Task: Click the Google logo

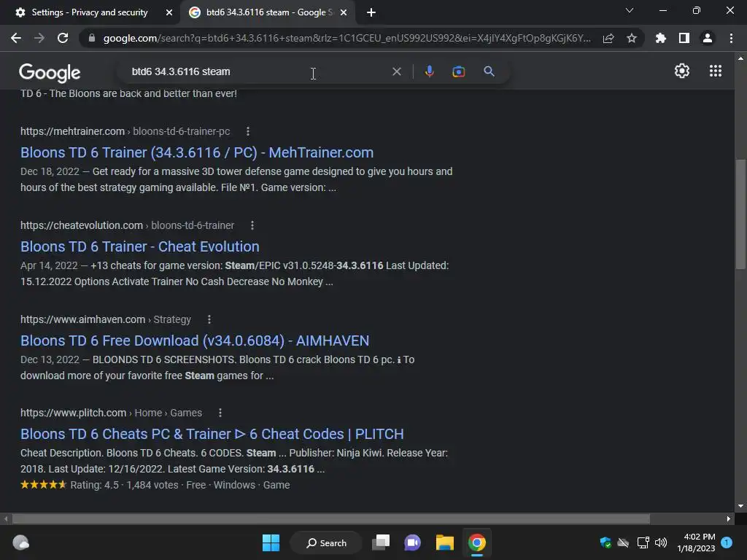Action: tap(50, 72)
